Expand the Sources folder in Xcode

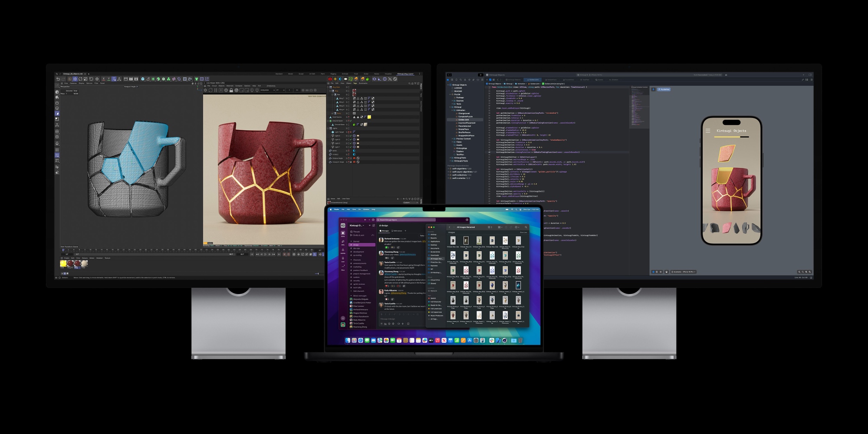pyautogui.click(x=452, y=101)
